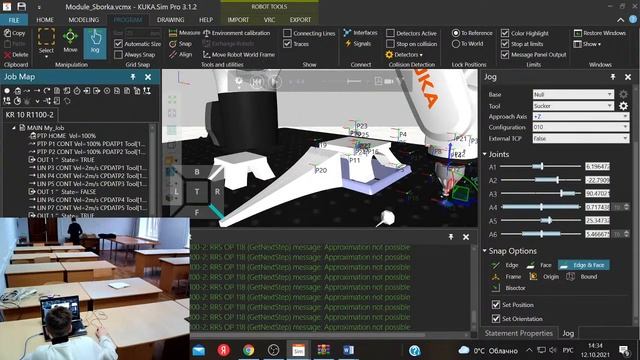
Task: Click the save icon in title bar
Action: [x=22, y=7]
